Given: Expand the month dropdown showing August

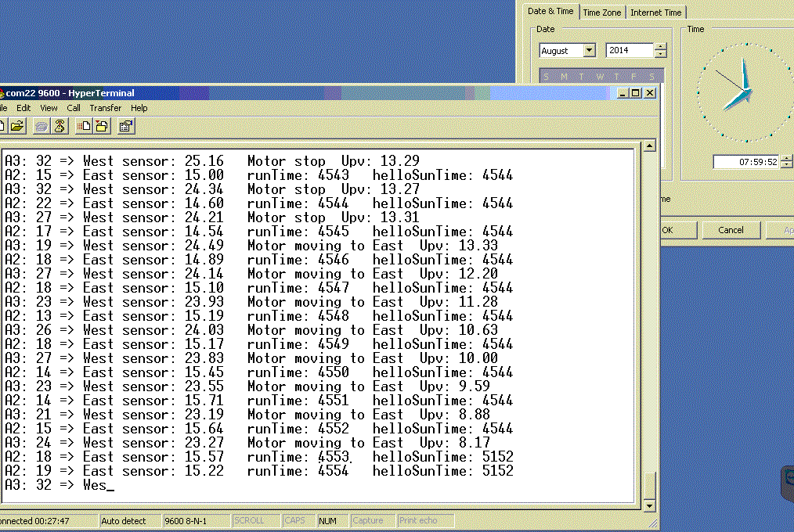Looking at the screenshot, I should click(589, 51).
